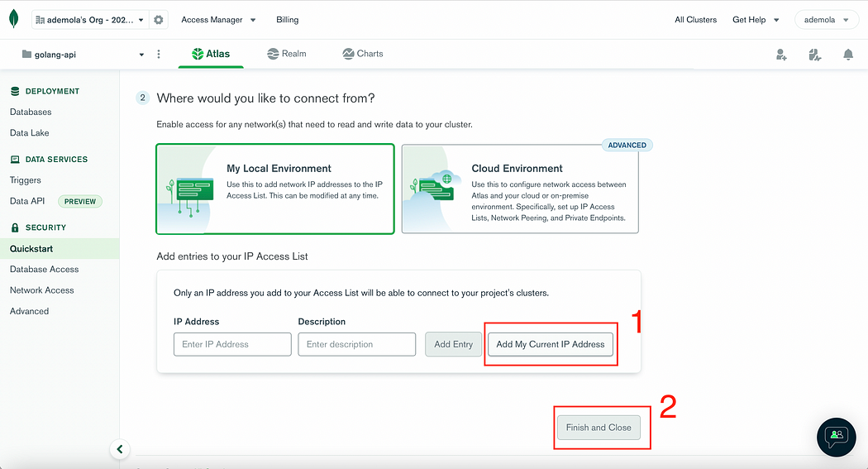Go to All Clusters
The image size is (868, 469).
click(695, 20)
